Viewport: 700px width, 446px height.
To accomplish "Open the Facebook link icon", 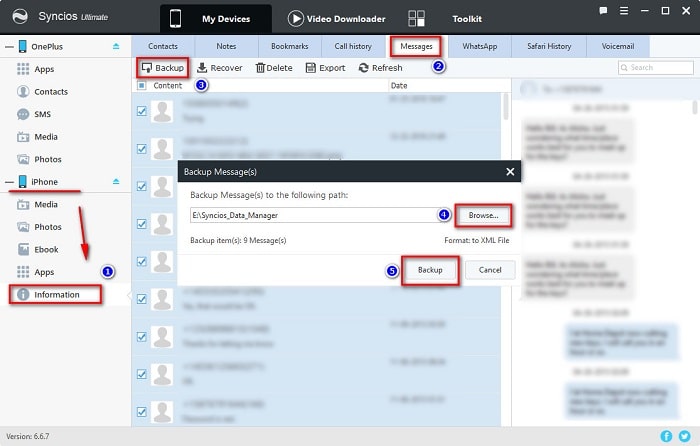I will 666,436.
